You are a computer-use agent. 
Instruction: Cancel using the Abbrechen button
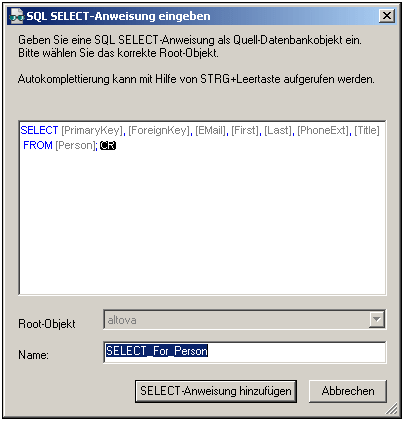click(x=348, y=391)
